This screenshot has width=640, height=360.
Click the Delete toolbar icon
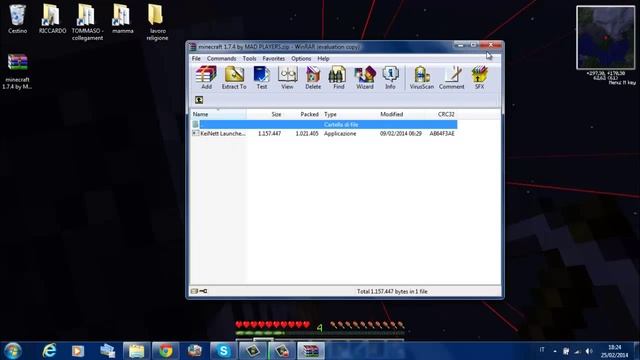[313, 78]
